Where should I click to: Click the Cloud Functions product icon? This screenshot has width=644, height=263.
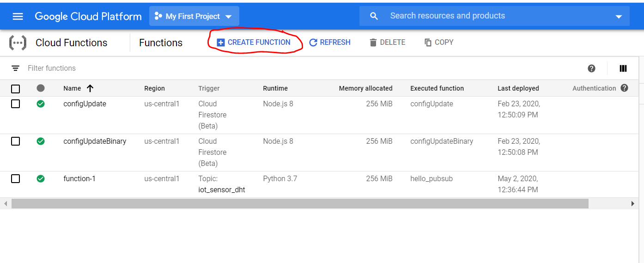pos(18,43)
